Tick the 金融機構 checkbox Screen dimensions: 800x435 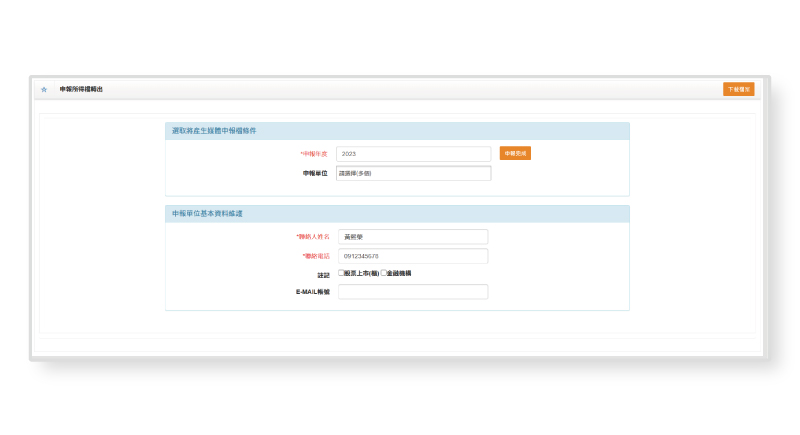[x=384, y=273]
